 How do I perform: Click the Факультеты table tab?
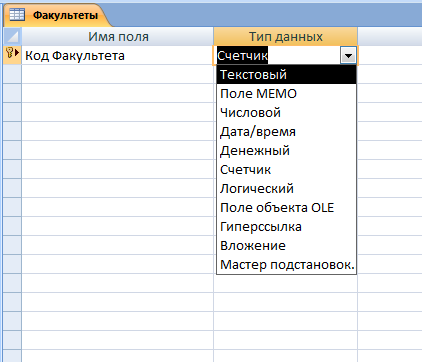[x=57, y=15]
